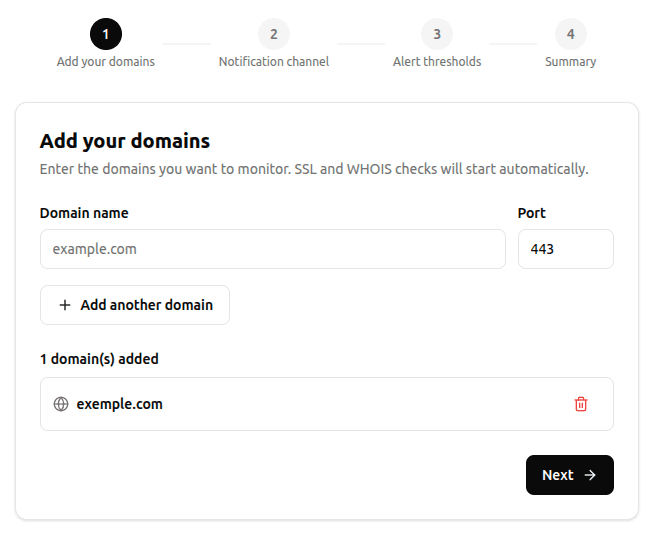Select the 'Add your domains' step label
Viewport: 652px width, 534px height.
click(x=106, y=62)
